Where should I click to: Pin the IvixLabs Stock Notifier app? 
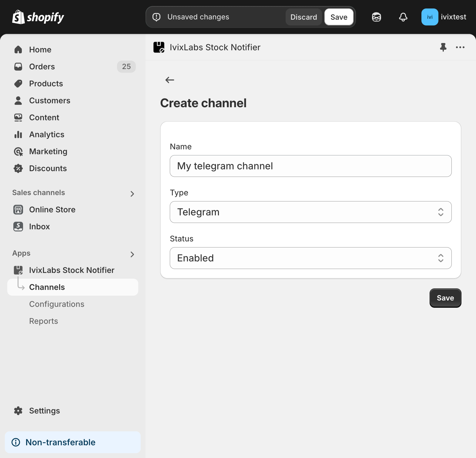(x=443, y=47)
